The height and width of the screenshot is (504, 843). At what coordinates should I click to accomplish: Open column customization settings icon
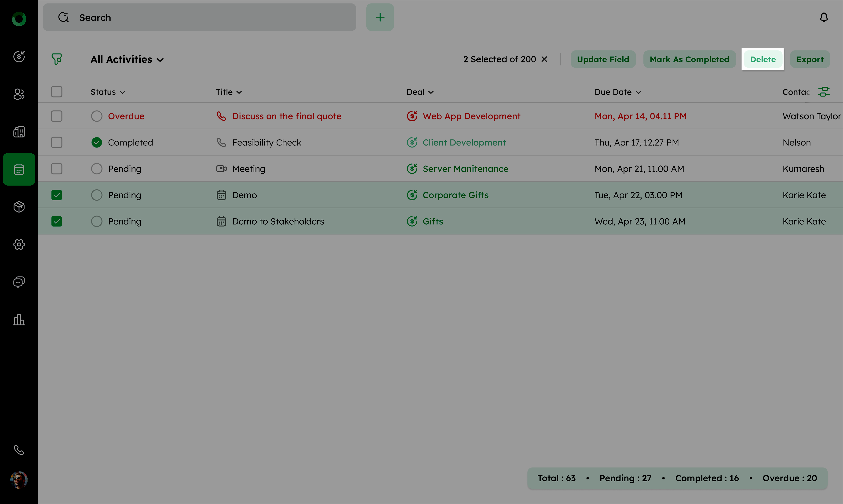coord(824,92)
